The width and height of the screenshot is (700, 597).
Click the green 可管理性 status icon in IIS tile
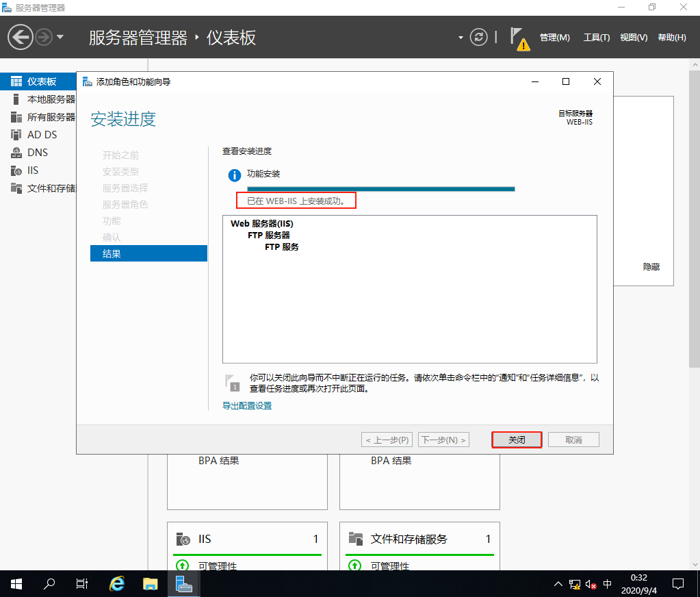pos(182,566)
